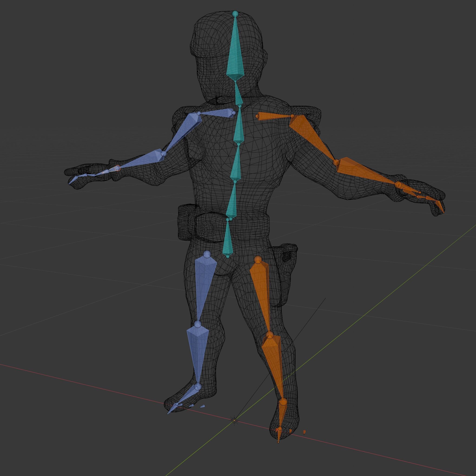Screen dimensions: 476x476
Task: Select the large teal head bone
Action: pos(235,54)
